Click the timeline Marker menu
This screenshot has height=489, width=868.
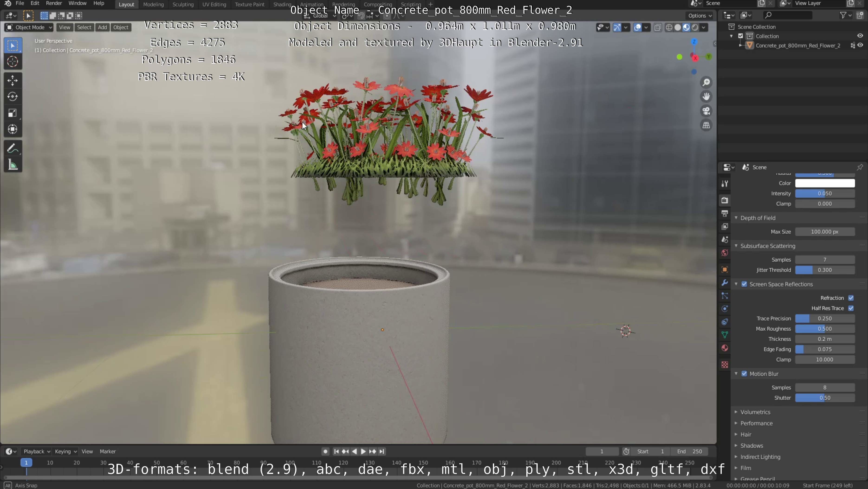[x=108, y=451]
